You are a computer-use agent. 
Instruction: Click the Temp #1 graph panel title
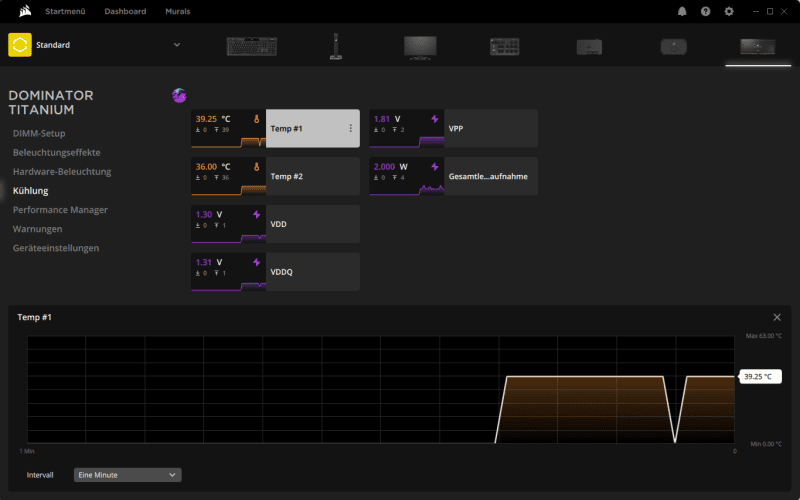tap(35, 317)
